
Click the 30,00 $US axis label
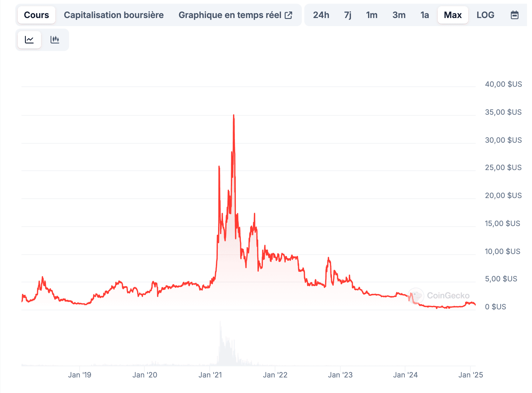coord(503,140)
